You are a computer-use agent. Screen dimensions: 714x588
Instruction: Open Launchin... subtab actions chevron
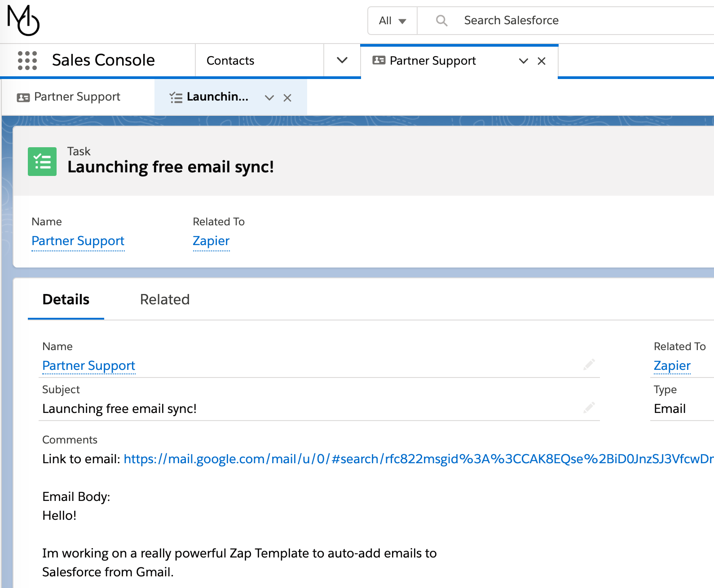point(269,98)
